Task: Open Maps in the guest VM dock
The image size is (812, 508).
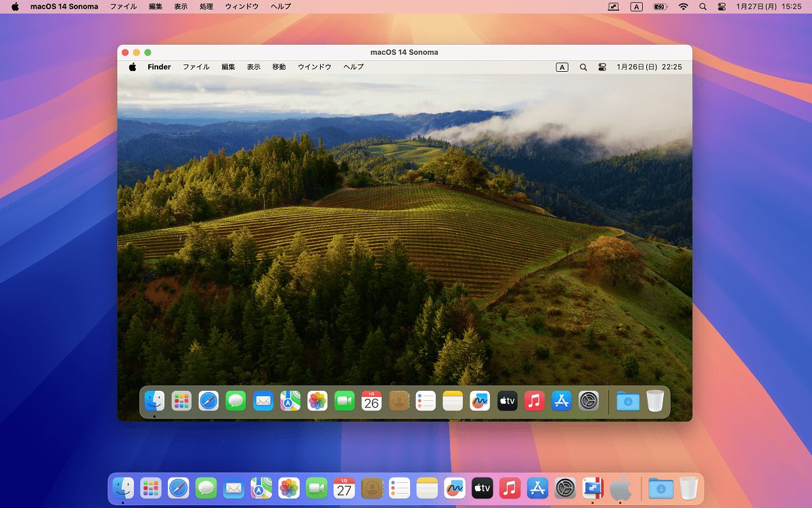Action: [x=290, y=401]
